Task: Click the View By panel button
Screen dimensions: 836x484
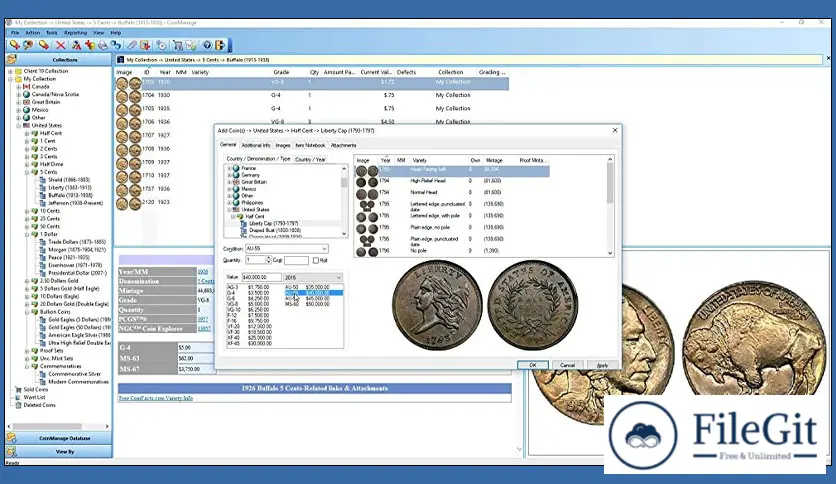Action: 59,451
